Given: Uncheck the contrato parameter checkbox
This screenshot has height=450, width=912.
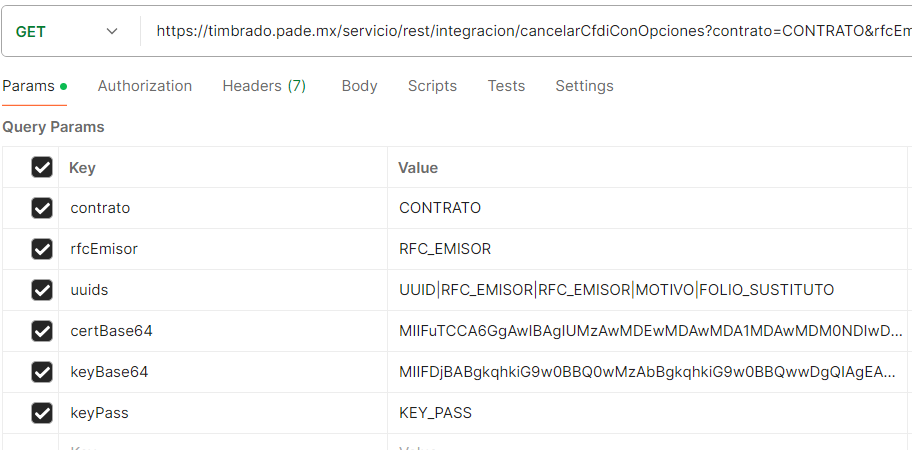Looking at the screenshot, I should tap(42, 208).
